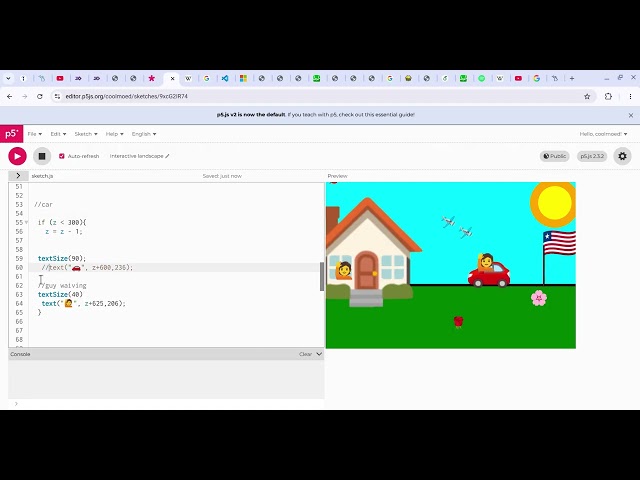The width and height of the screenshot is (640, 480).
Task: Reload the p5 editor page
Action: tap(40, 96)
